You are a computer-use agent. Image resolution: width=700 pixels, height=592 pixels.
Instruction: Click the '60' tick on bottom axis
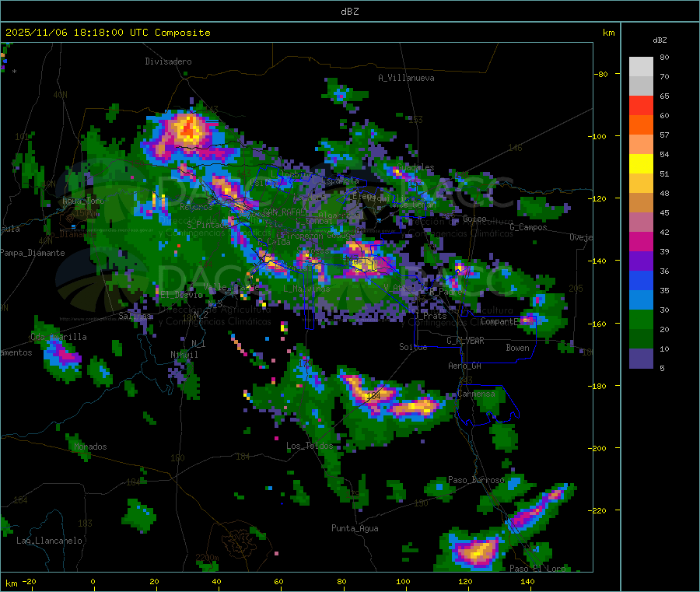point(278,581)
